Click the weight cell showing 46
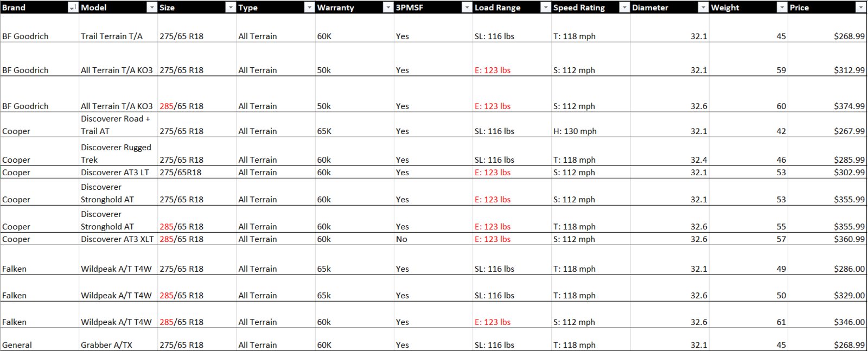868x351 pixels. pyautogui.click(x=748, y=151)
